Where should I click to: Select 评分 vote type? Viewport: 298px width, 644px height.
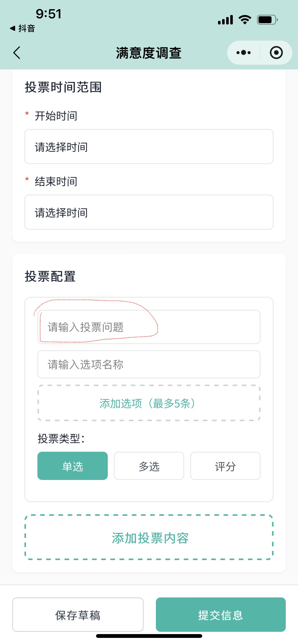point(225,466)
